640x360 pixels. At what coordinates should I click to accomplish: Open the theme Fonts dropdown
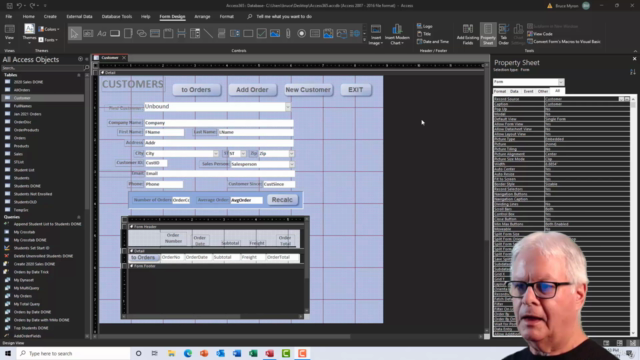tap(48, 40)
